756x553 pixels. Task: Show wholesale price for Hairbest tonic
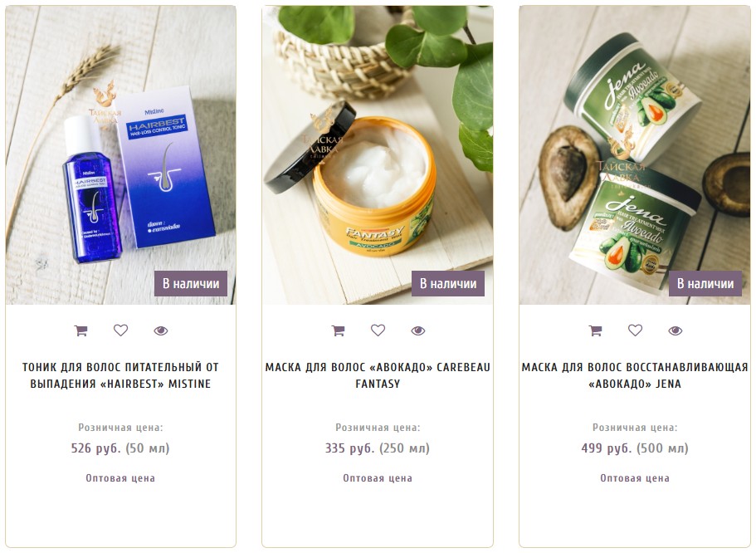(x=120, y=478)
